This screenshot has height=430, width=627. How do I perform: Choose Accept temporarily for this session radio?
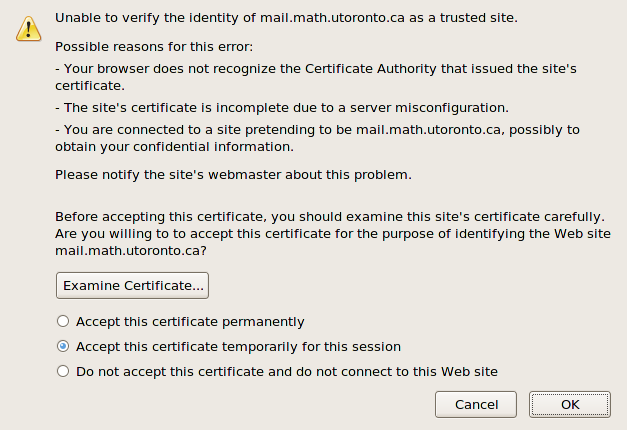(63, 346)
